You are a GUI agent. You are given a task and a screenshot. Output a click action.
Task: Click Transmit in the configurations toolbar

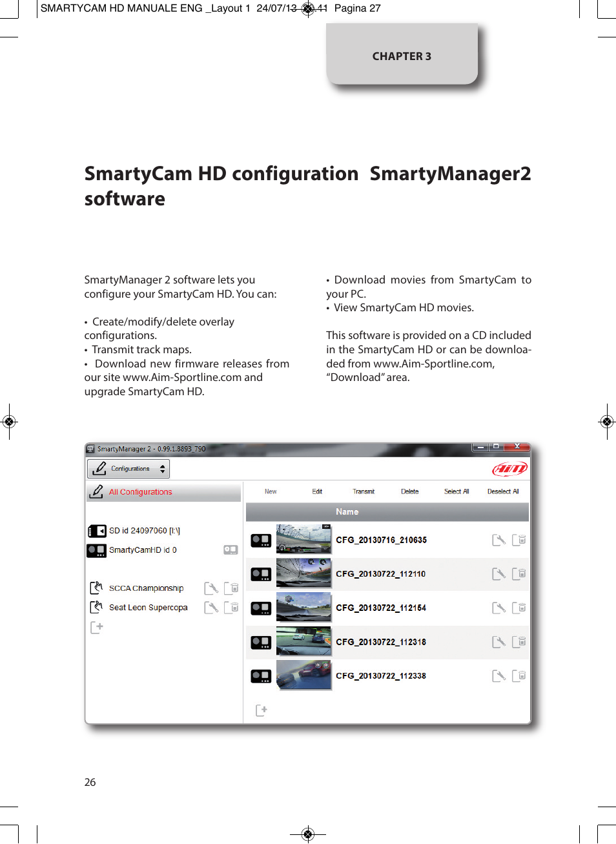point(364,491)
